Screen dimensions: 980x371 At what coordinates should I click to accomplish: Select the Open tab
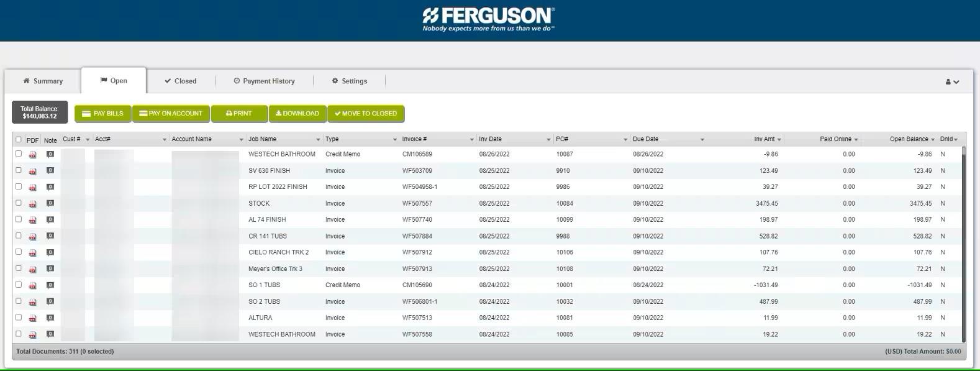pos(114,81)
